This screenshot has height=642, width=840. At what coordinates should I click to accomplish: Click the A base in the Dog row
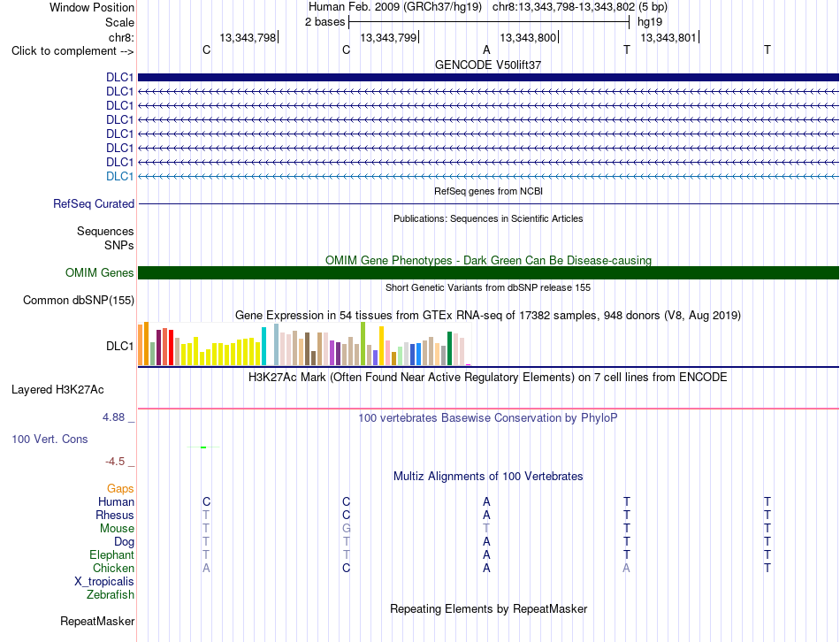(486, 542)
